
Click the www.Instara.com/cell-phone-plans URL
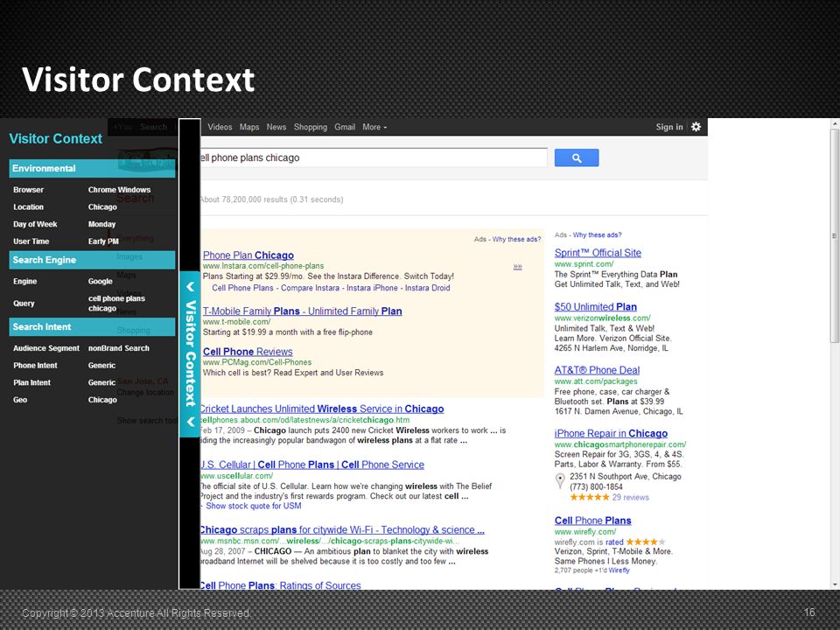pos(263,266)
